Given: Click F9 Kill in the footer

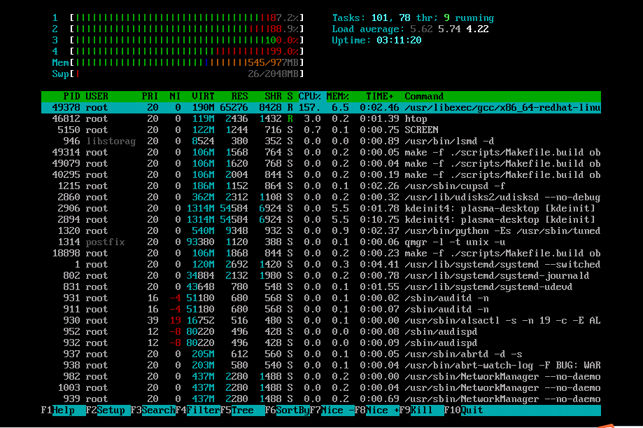Looking at the screenshot, I should pos(422,410).
